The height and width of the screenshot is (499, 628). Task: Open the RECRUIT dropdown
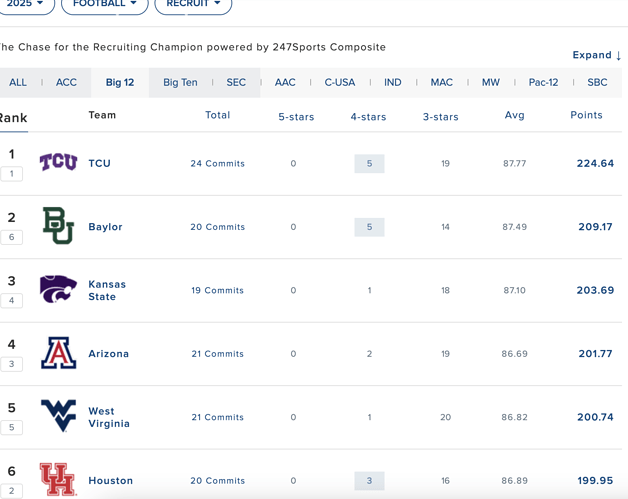pos(193,4)
